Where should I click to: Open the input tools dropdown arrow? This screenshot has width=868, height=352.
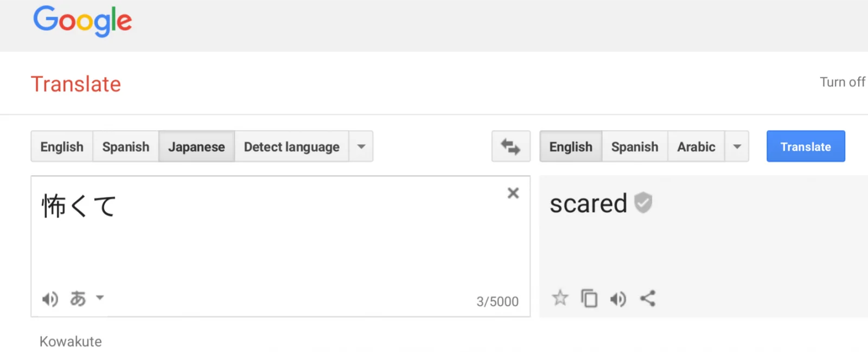[x=100, y=297]
